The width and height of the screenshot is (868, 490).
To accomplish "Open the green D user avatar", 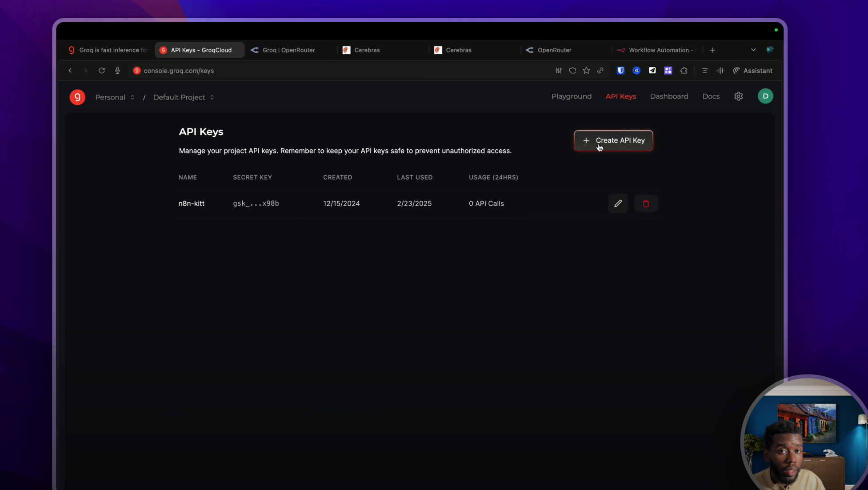I will coord(765,96).
